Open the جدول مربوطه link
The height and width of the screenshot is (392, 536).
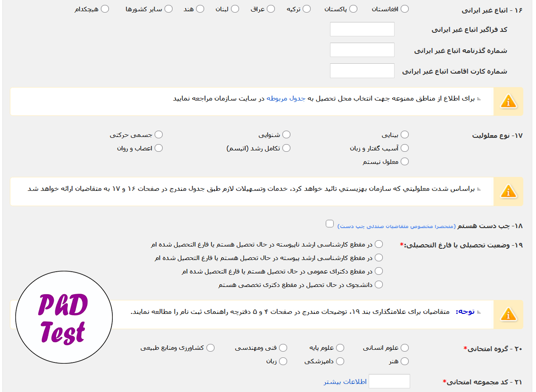coord(286,98)
